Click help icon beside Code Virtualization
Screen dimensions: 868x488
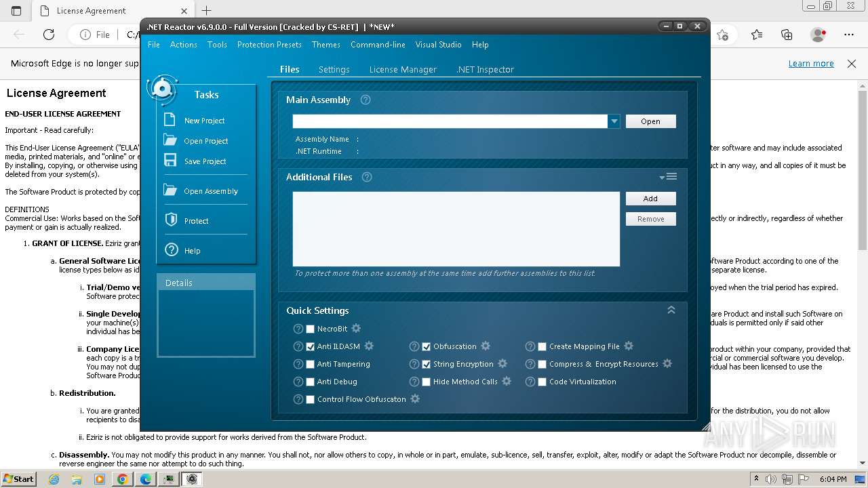(x=530, y=382)
